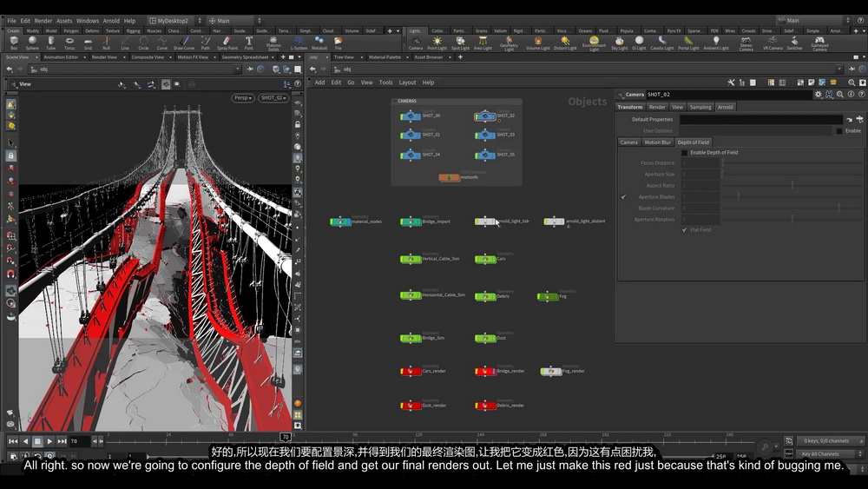Open the MyDesktop2 desktop dropdown
Viewport: 868px width, 489px height.
click(175, 21)
